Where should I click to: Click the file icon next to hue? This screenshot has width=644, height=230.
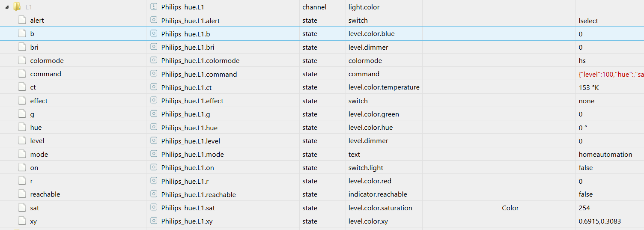point(22,127)
